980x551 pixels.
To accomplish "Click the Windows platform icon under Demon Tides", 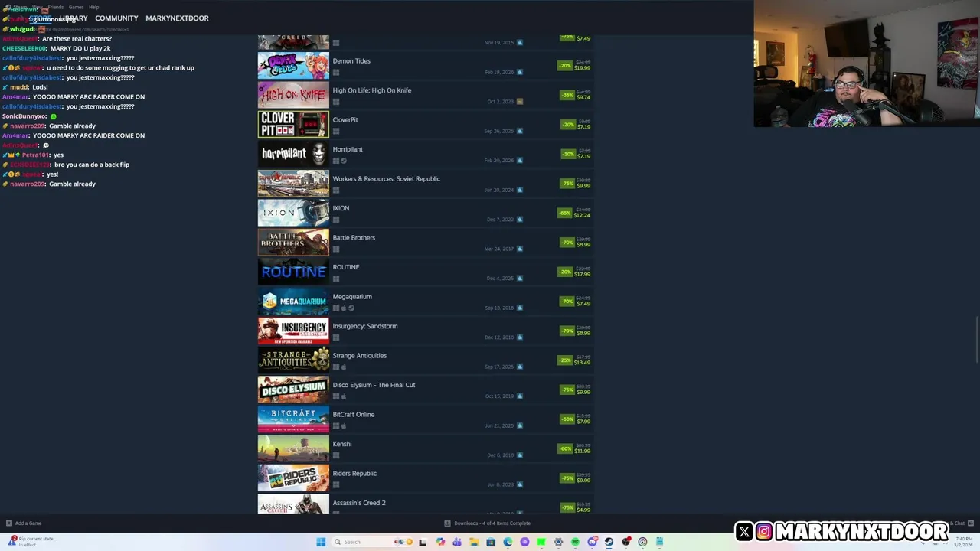I will tap(336, 73).
